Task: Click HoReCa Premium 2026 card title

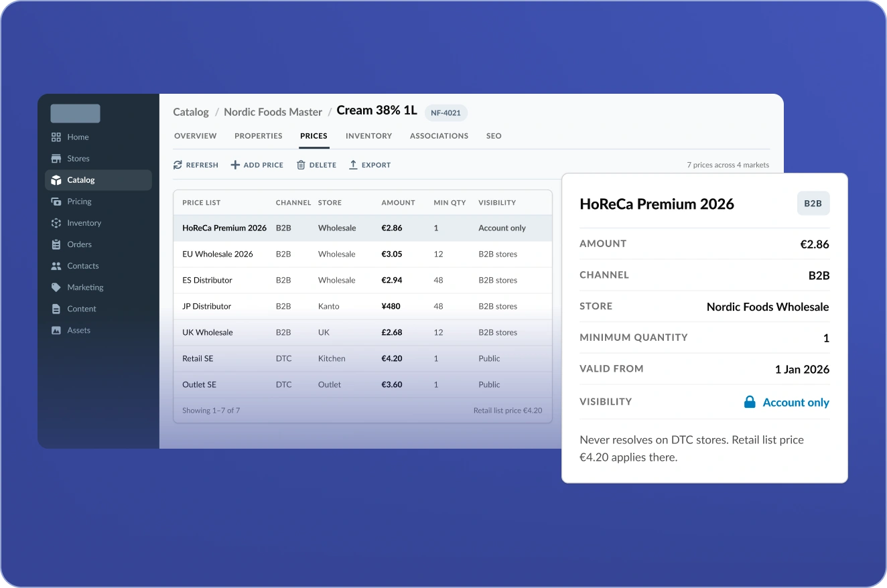Action: point(657,204)
